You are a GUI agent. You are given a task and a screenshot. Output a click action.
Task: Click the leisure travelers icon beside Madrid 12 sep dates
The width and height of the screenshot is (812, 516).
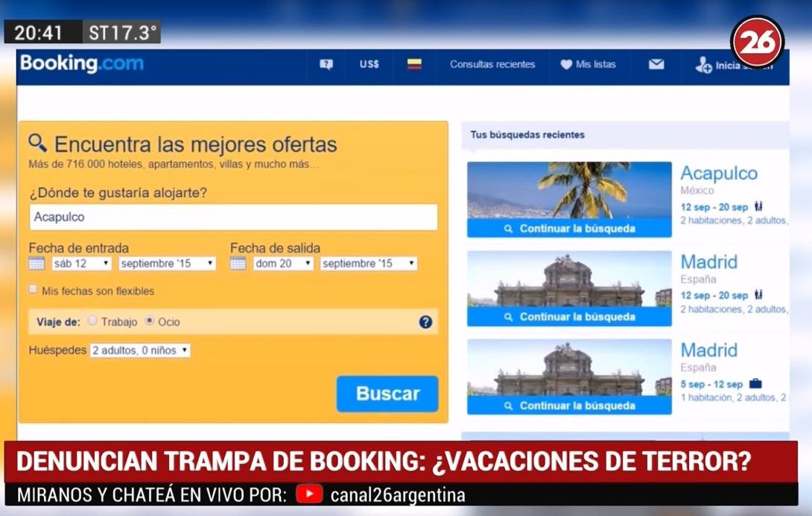758,295
